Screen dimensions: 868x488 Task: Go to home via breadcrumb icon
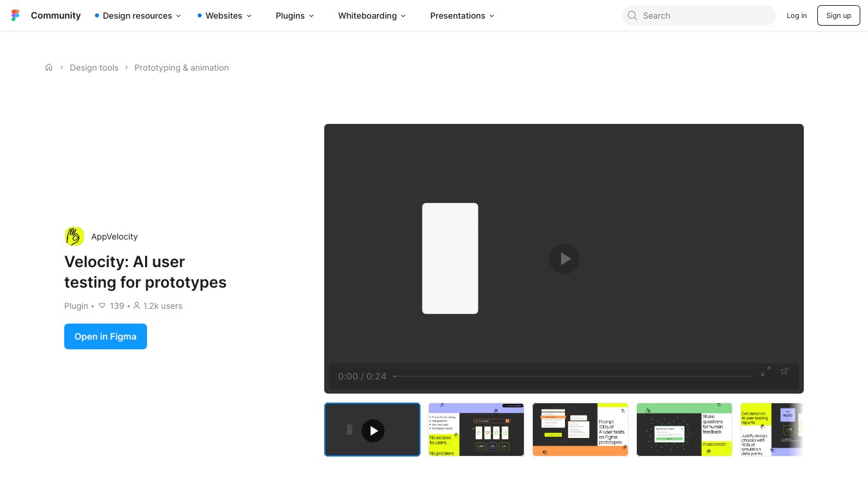[x=49, y=67]
